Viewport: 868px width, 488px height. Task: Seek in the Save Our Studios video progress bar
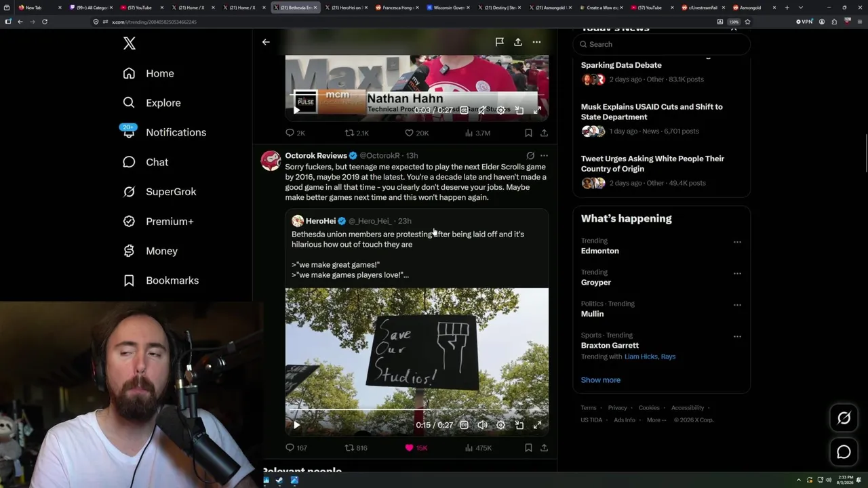coord(417,410)
